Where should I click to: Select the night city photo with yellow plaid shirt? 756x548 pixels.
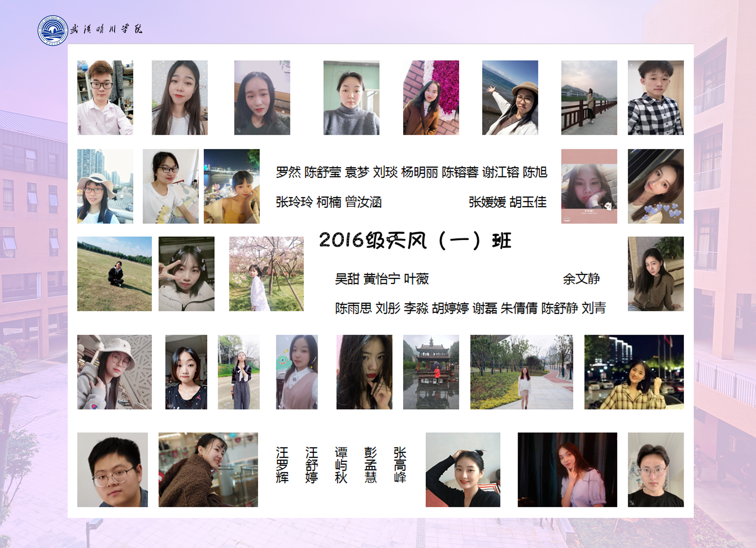(x=634, y=372)
